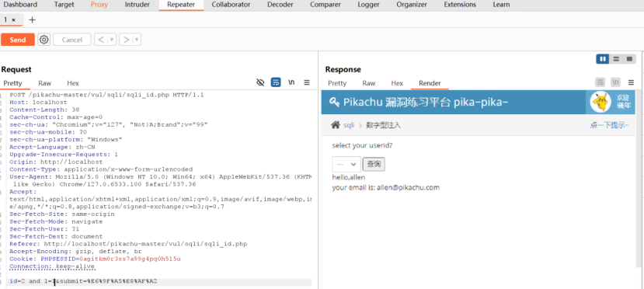Click Referer header line in request
644x289 pixels.
128,244
